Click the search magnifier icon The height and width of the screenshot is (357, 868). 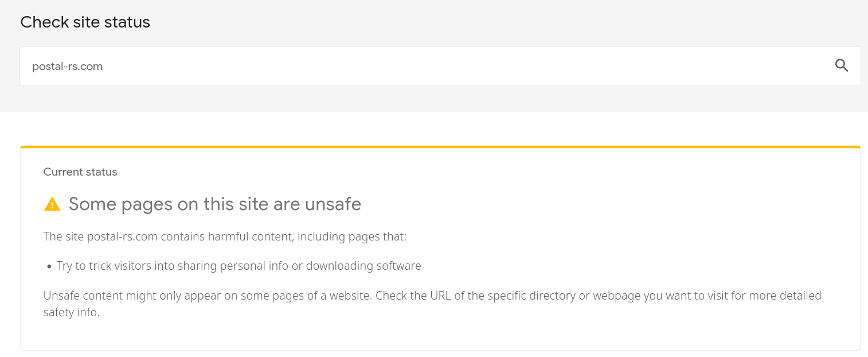click(x=841, y=66)
